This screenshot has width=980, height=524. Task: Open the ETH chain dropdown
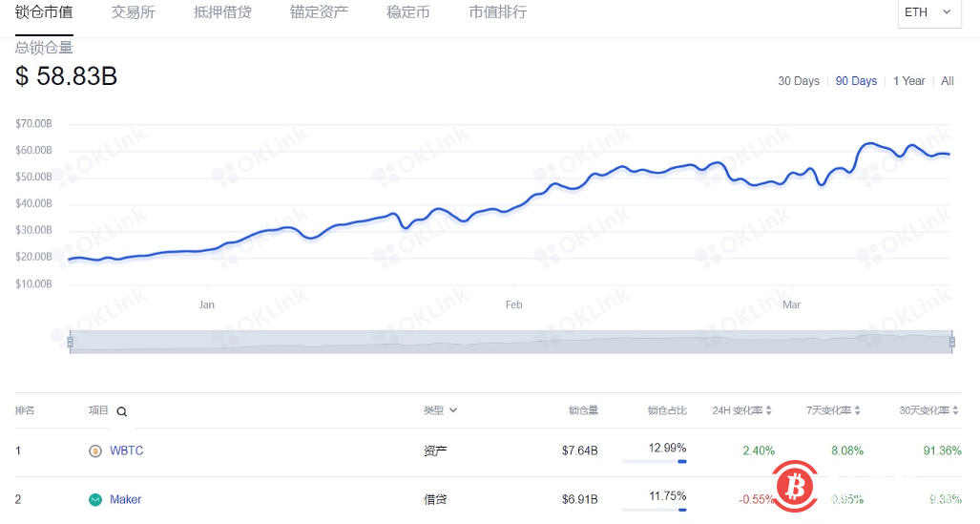929,12
